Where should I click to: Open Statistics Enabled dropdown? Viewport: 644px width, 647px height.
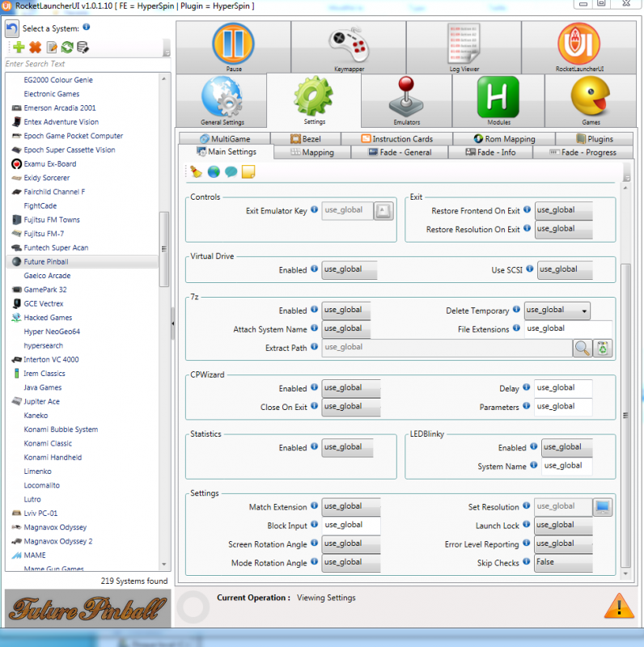coord(348,448)
